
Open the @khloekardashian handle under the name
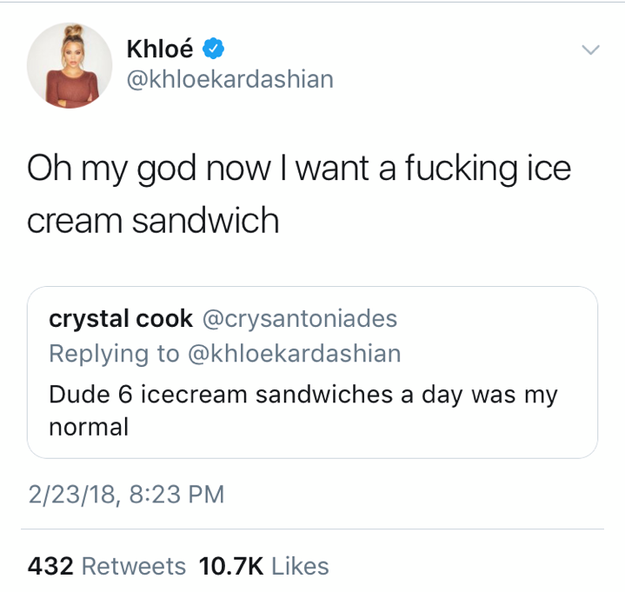[x=230, y=79]
